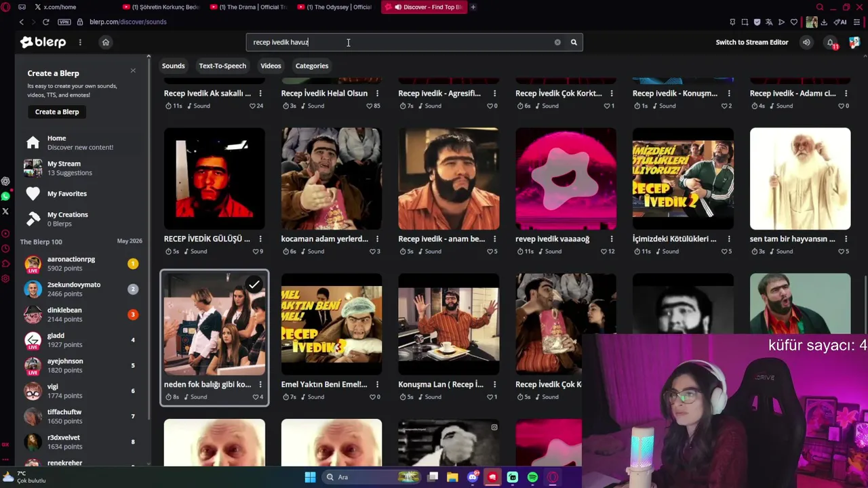
Task: Uncheck the selected neden fok balığı card
Action: (254, 285)
